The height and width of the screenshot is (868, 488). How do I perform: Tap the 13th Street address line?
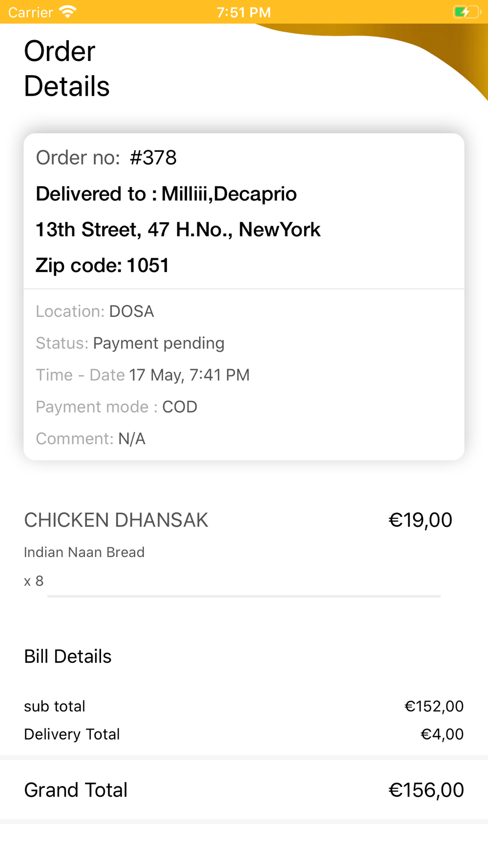click(178, 229)
